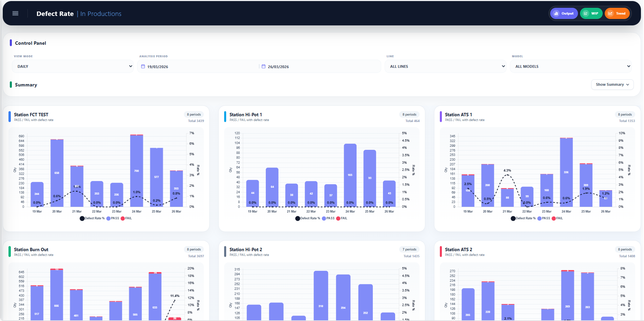Click the 26/03/2026 end date field
The height and width of the screenshot is (321, 644).
point(319,66)
